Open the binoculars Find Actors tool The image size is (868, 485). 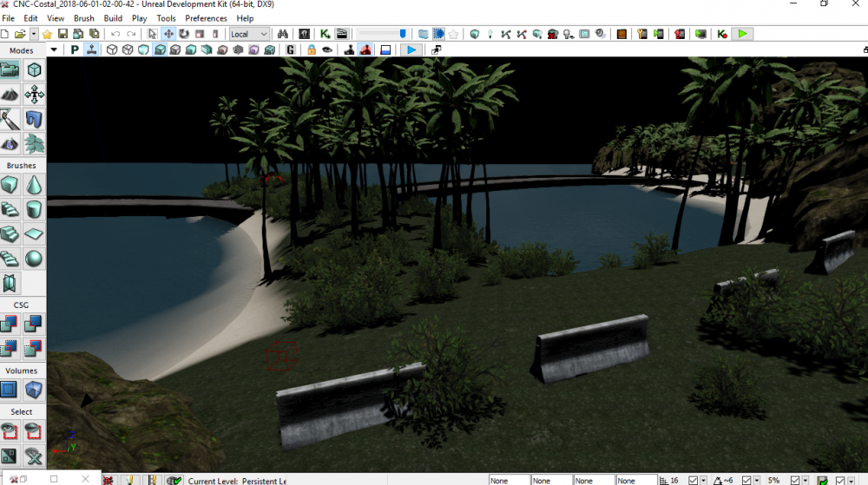pyautogui.click(x=283, y=35)
